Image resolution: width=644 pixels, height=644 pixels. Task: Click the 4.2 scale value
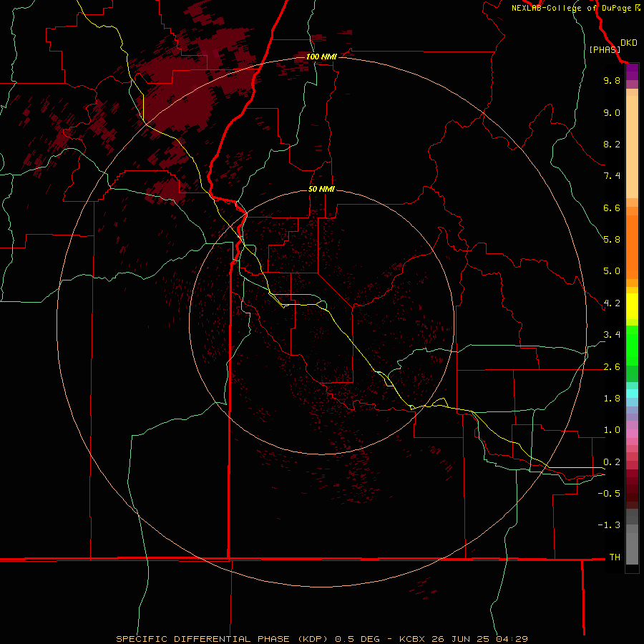coord(612,303)
